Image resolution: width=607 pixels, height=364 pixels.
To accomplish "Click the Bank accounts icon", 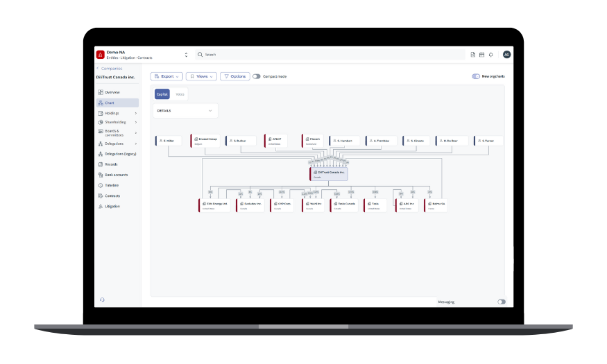I will click(101, 175).
